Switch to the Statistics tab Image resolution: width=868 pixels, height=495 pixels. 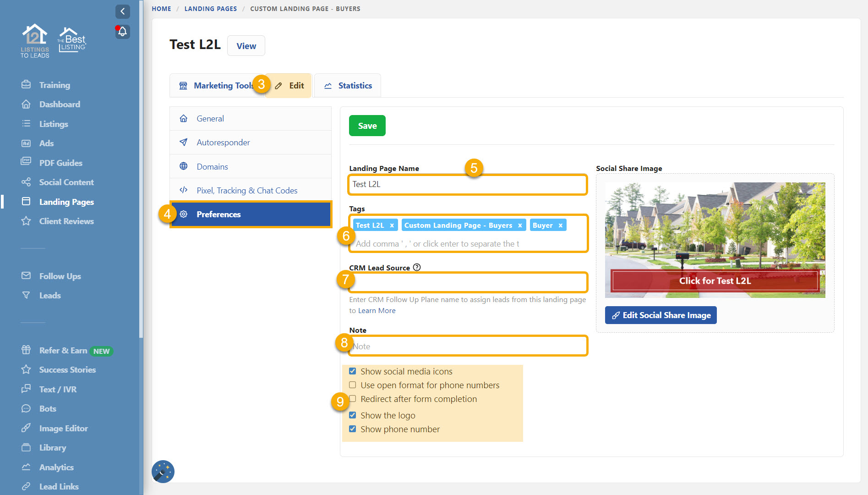tap(348, 86)
